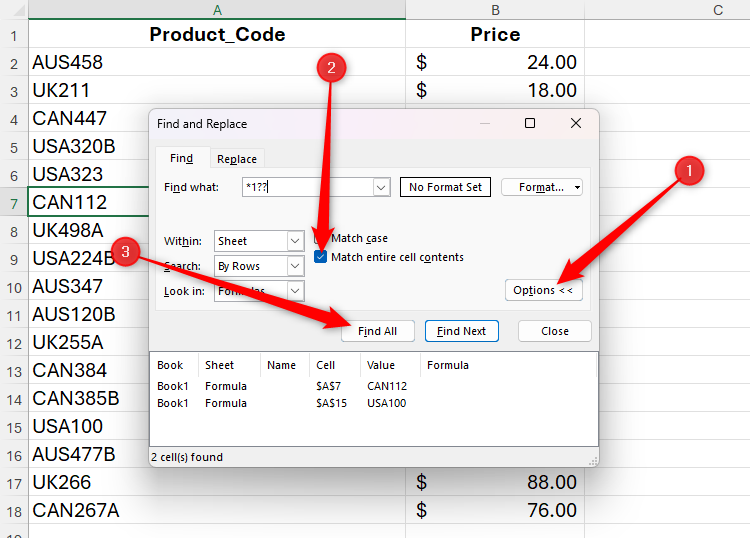750x538 pixels.
Task: Expand the Within dropdown set to Sheet
Action: point(295,241)
